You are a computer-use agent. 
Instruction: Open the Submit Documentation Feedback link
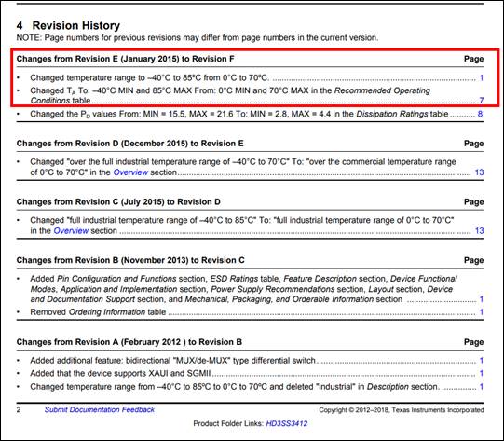100,409
